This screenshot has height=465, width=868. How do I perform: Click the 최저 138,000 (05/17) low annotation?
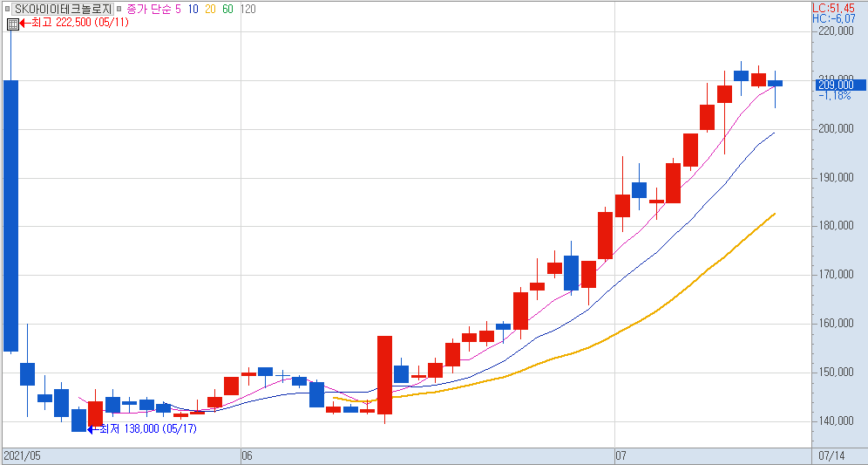coord(148,429)
